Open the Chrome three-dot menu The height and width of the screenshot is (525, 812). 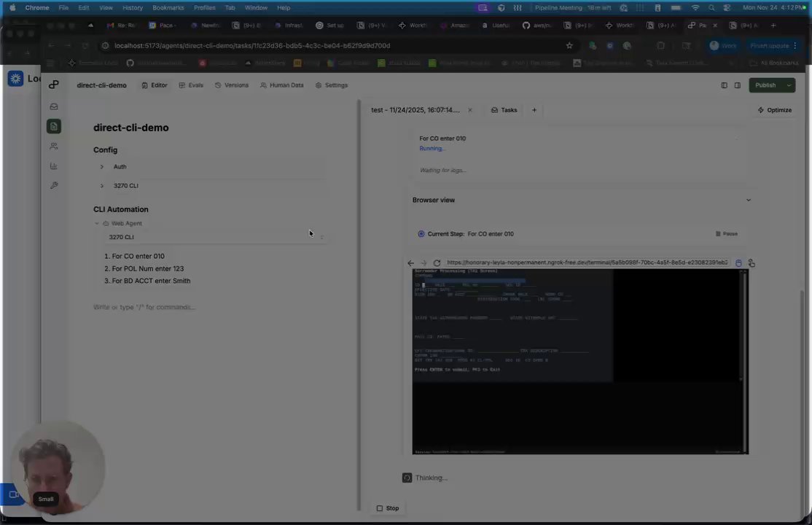(795, 46)
